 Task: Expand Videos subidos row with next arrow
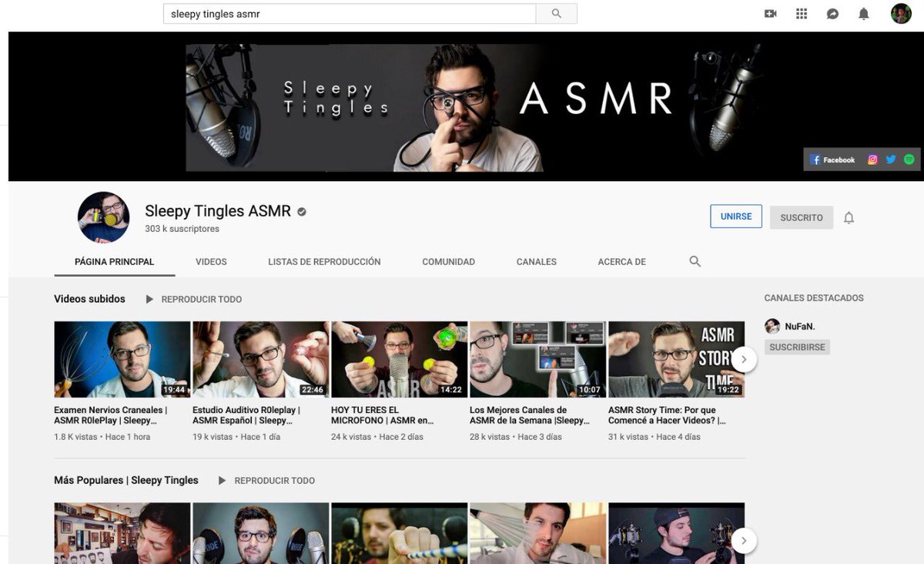[744, 359]
